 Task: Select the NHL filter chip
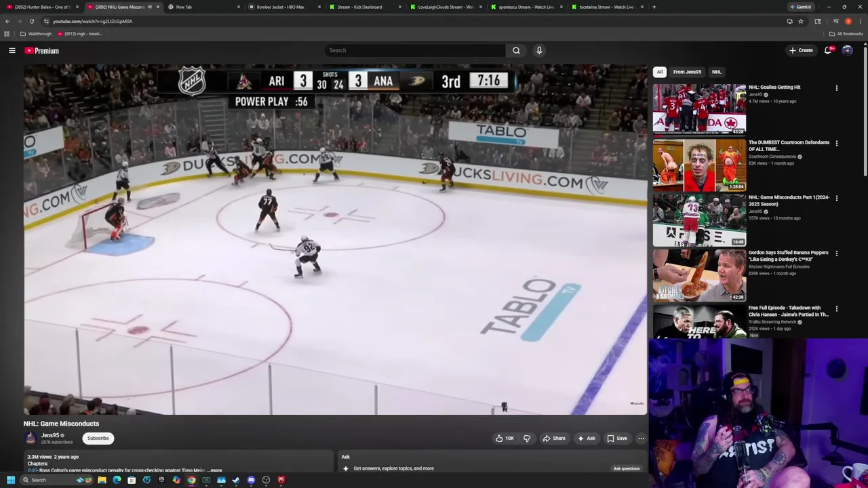click(716, 72)
